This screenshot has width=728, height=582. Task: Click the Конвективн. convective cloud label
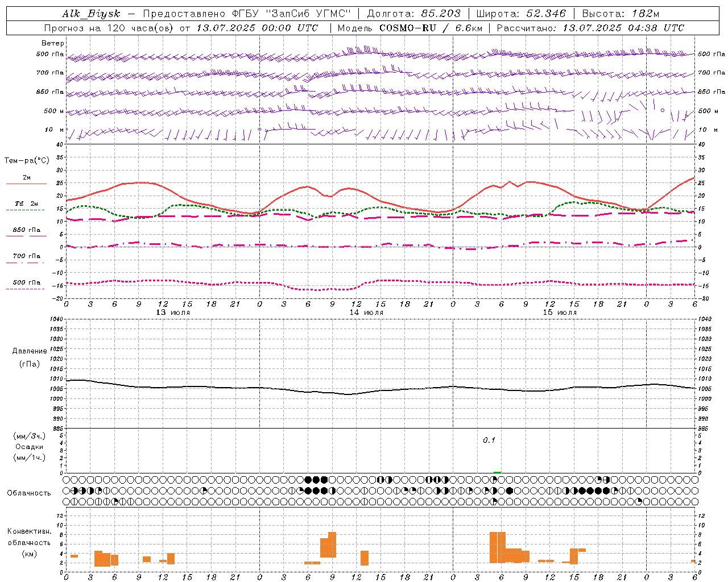click(x=30, y=531)
